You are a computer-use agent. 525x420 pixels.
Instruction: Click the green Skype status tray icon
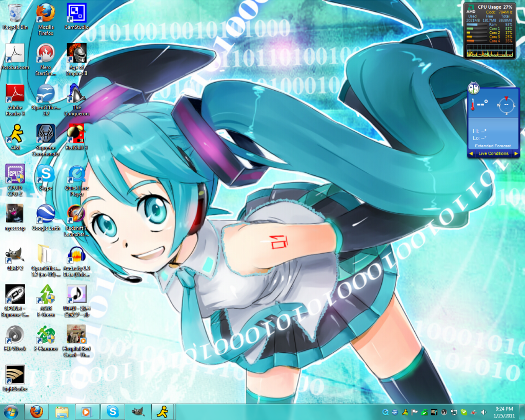(463, 412)
